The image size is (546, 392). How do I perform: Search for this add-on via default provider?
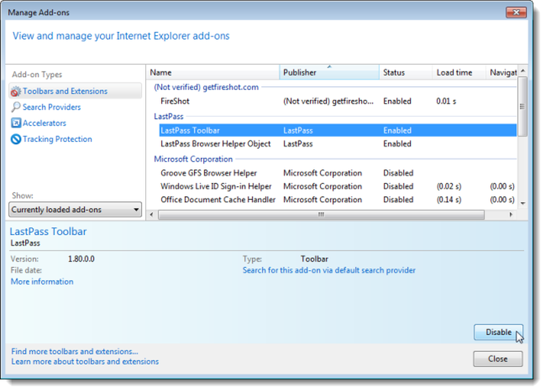tap(329, 270)
